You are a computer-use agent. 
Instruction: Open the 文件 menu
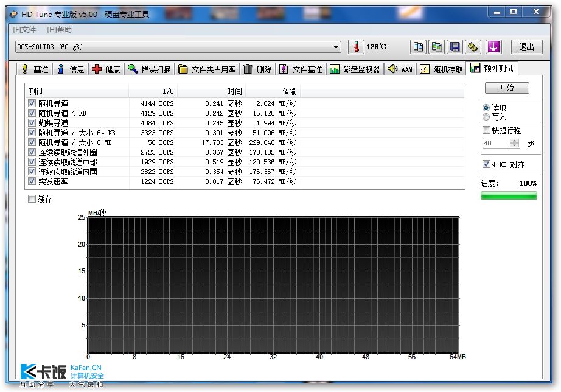[24, 30]
